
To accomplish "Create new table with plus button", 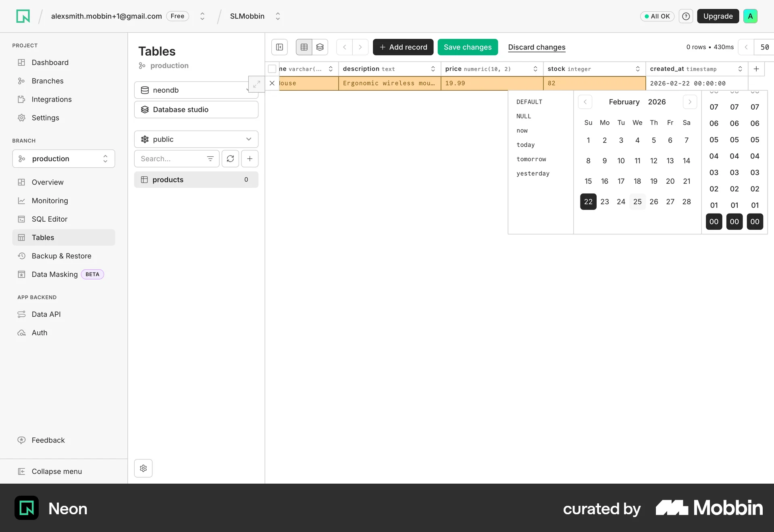I will click(250, 159).
